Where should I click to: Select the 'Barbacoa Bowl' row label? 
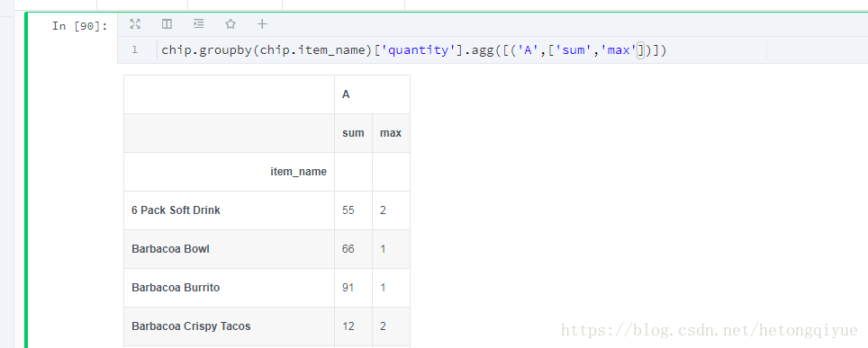(x=170, y=249)
